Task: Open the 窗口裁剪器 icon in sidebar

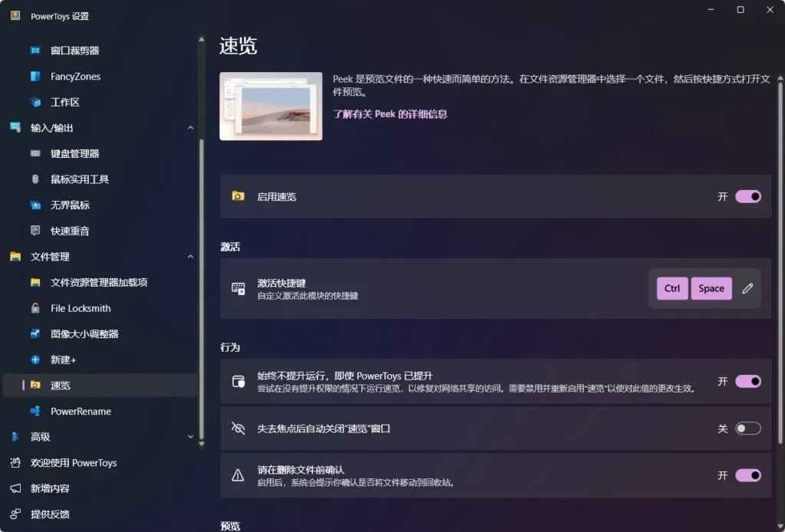Action: [x=35, y=51]
